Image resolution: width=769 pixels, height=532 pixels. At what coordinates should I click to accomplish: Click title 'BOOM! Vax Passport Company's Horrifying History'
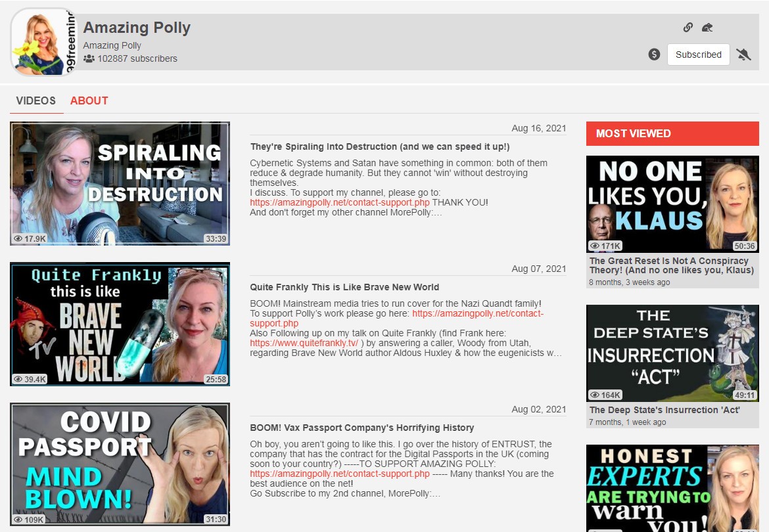click(x=361, y=428)
